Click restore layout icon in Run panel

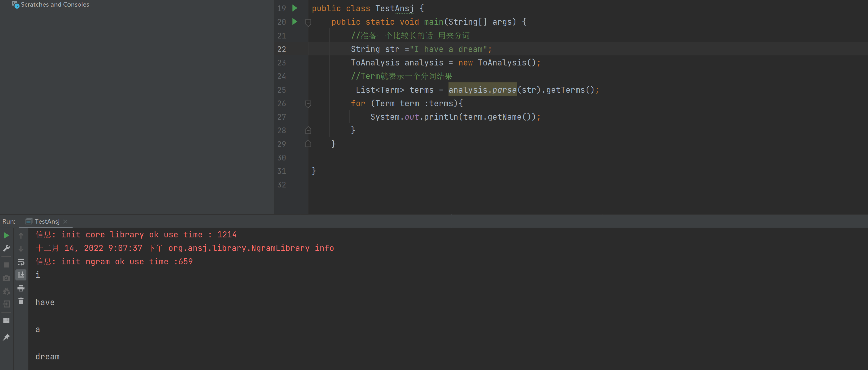coord(6,320)
